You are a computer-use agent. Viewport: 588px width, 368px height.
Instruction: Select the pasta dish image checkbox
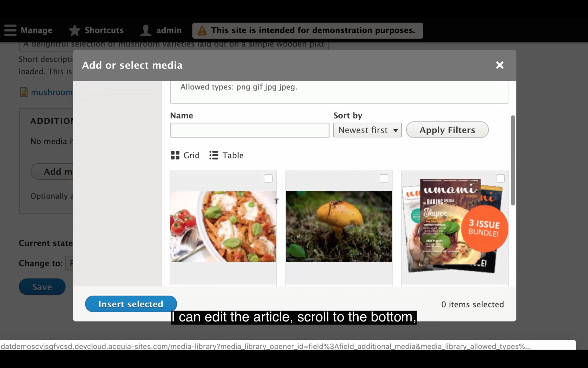268,179
